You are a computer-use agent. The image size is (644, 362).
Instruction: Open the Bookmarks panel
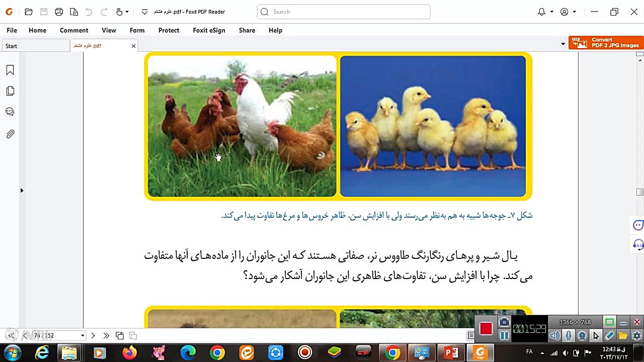pyautogui.click(x=10, y=70)
